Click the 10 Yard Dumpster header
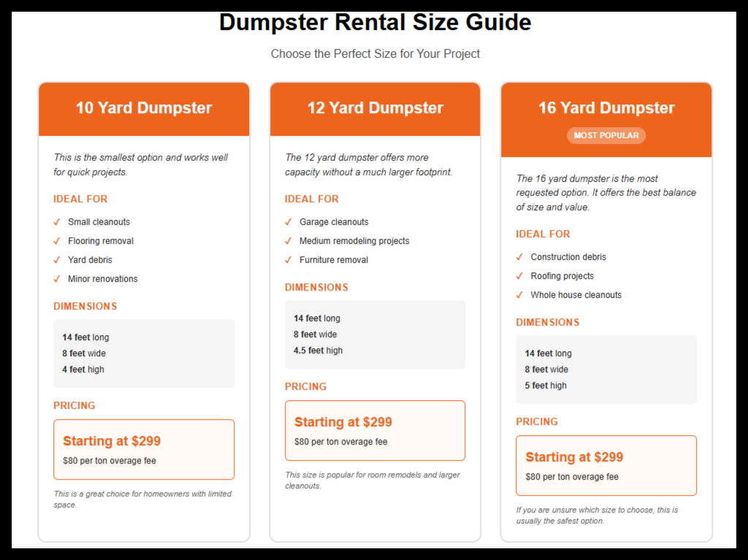 tap(143, 107)
